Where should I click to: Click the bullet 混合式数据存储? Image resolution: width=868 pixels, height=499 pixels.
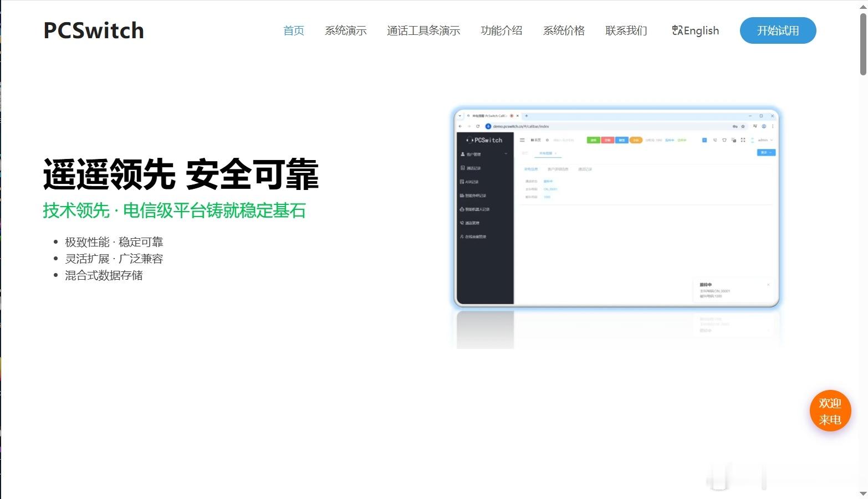click(104, 275)
